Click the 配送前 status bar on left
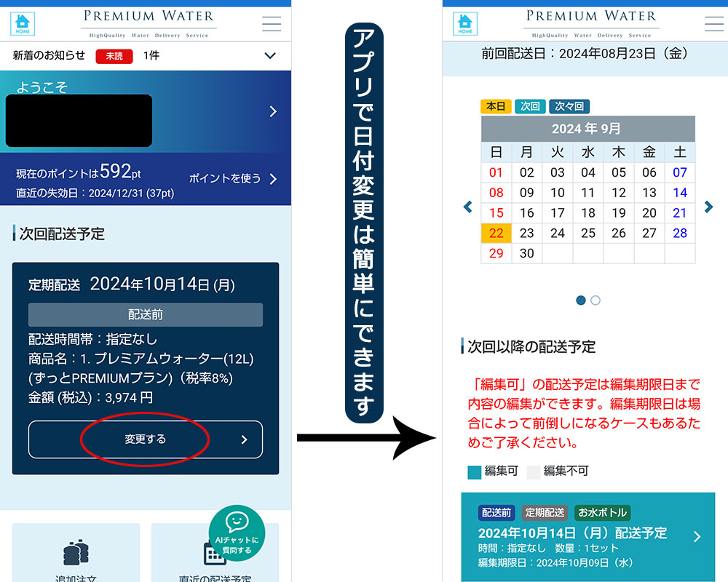 click(x=146, y=315)
